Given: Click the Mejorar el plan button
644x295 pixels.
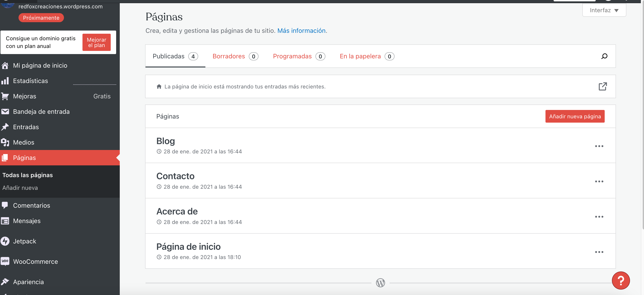Looking at the screenshot, I should click(x=96, y=42).
